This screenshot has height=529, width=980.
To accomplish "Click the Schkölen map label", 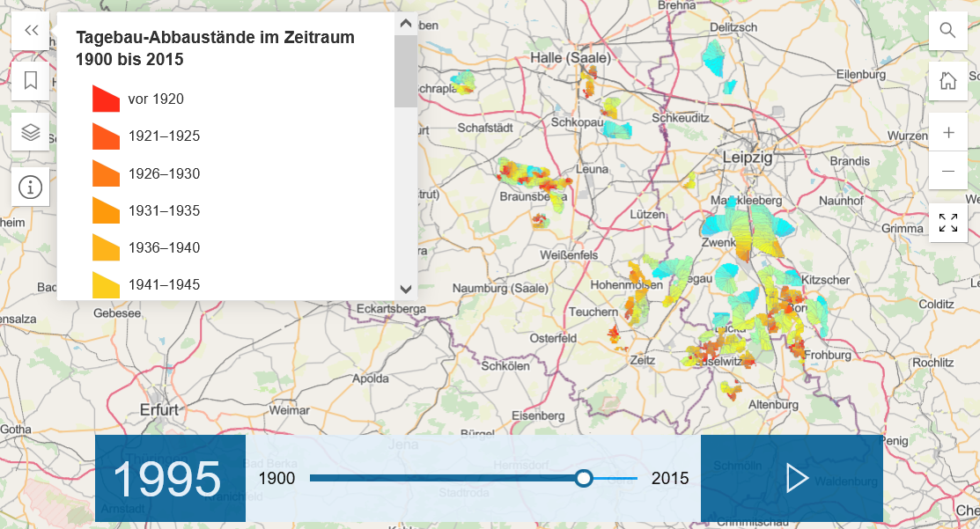I will click(x=505, y=366).
